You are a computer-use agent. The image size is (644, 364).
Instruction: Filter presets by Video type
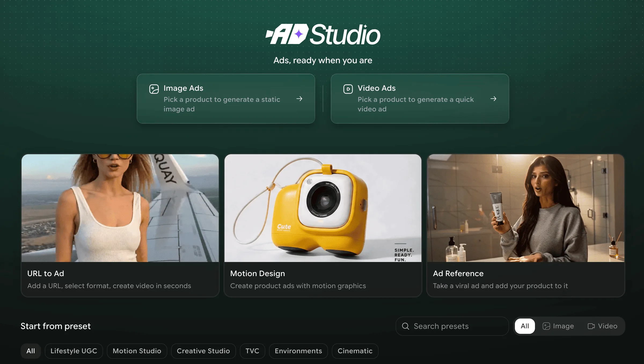[x=602, y=326]
